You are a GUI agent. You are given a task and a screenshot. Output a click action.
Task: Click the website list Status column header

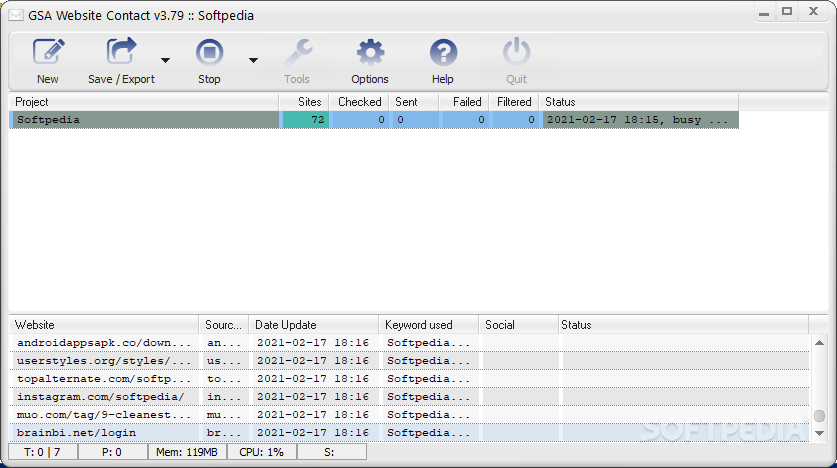click(683, 325)
